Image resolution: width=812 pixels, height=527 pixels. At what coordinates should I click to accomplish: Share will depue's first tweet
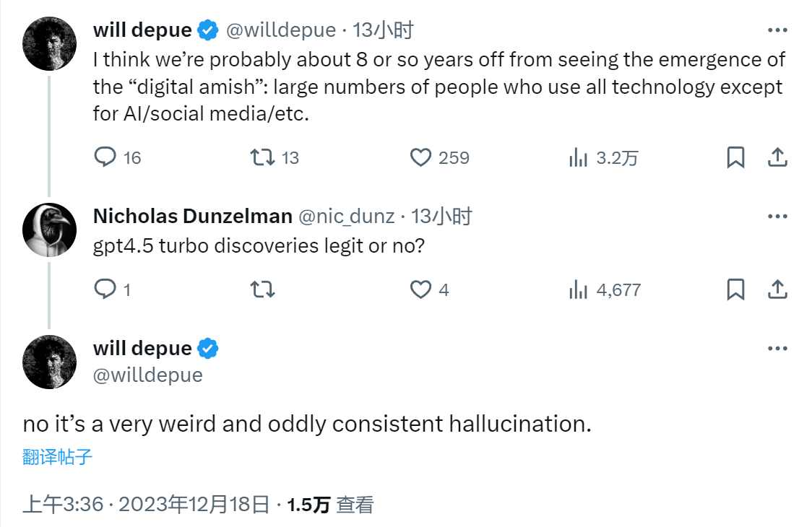click(x=777, y=157)
